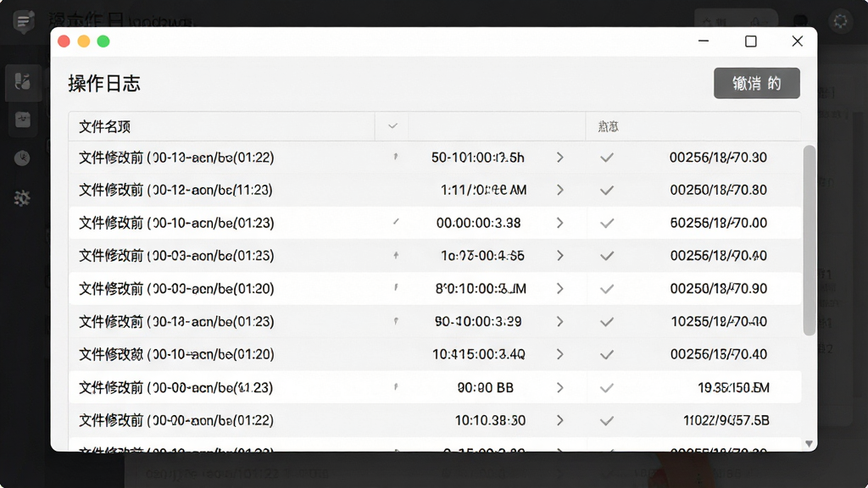Screen dimensions: 868x488
Task: Select the 文件修改前 entry ending (01:25)
Action: tap(176, 256)
